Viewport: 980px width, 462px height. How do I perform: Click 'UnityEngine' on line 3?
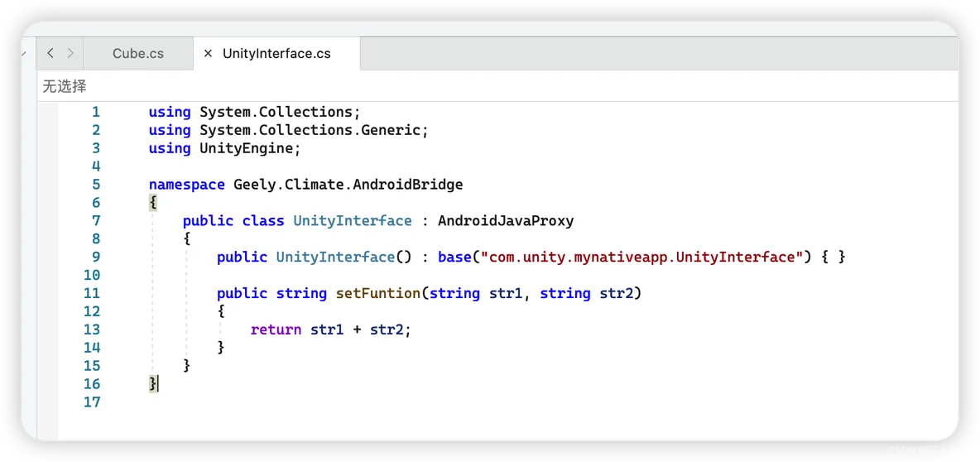click(x=247, y=149)
